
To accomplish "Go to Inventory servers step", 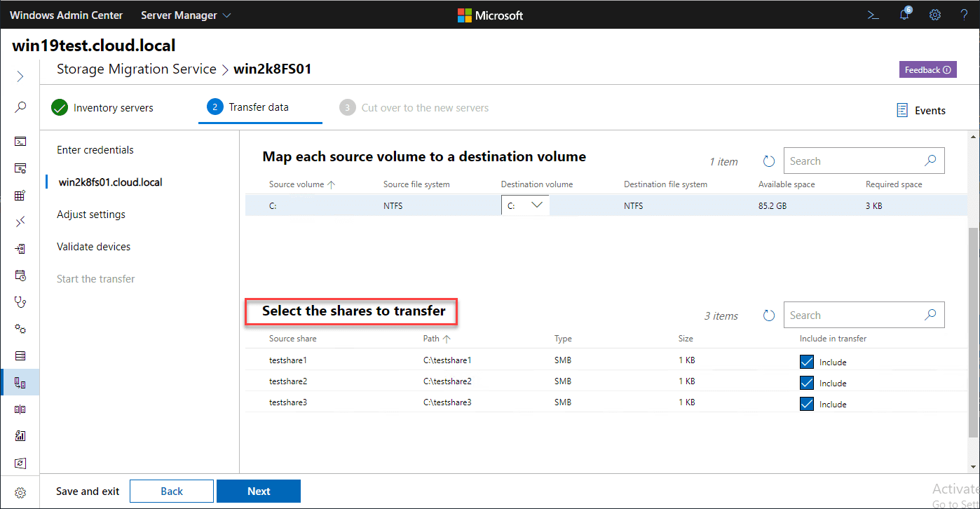I will 102,108.
